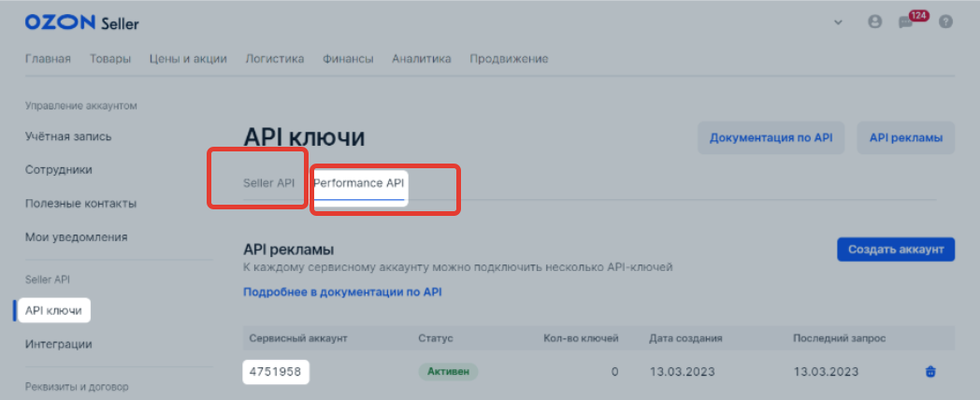
Task: Open the help question mark icon
Action: [x=946, y=21]
